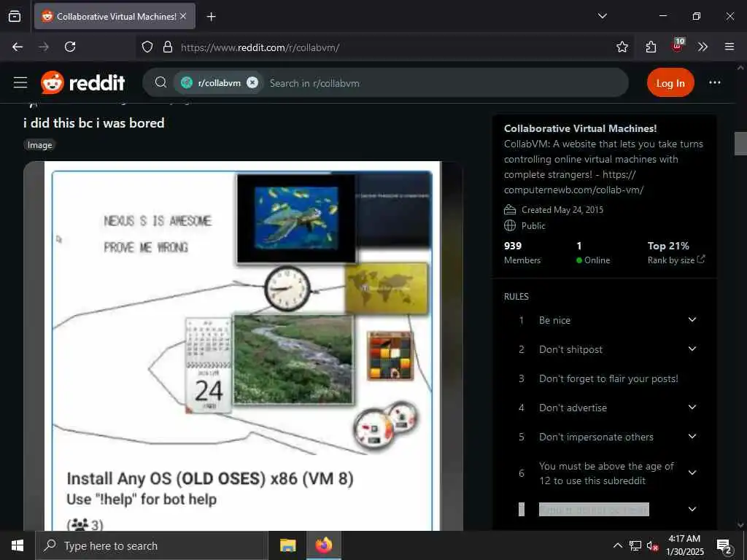This screenshot has width=747, height=560.
Task: Expand the Be nice rule
Action: (x=692, y=320)
